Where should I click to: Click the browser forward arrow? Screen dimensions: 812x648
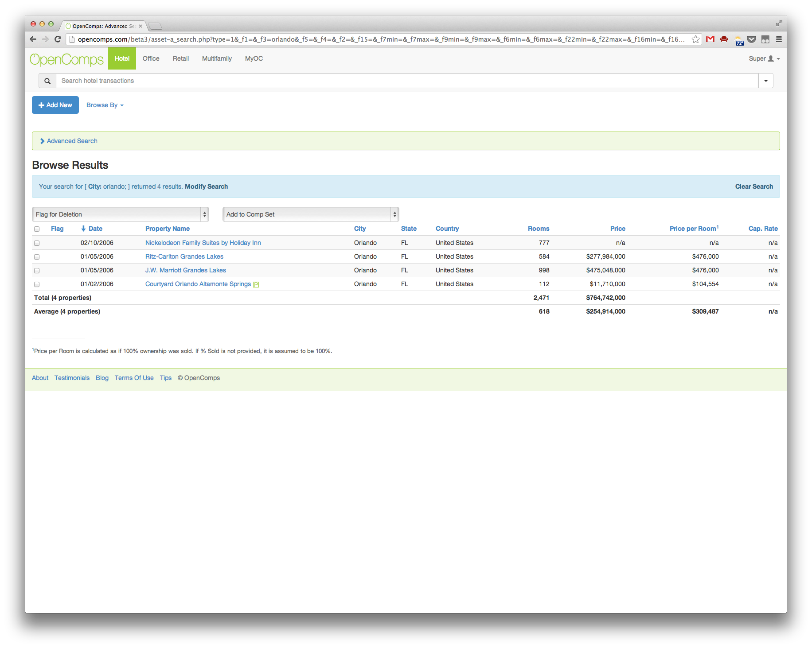(x=45, y=39)
